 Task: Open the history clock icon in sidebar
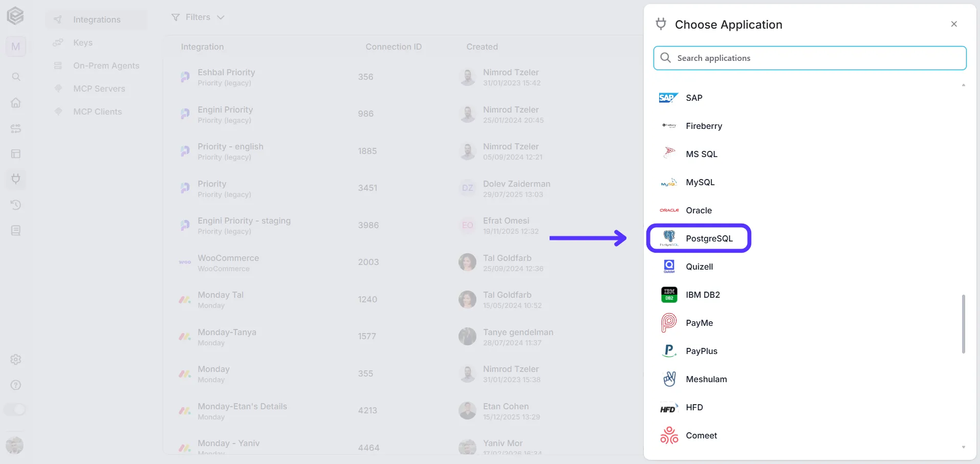(16, 205)
